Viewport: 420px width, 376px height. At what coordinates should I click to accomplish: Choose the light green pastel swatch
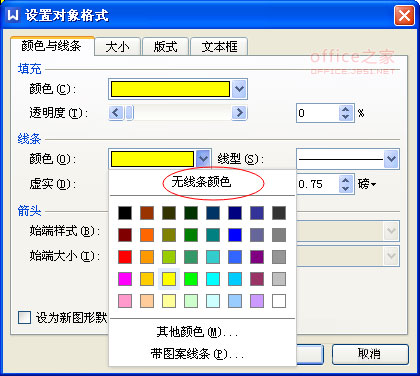point(191,301)
